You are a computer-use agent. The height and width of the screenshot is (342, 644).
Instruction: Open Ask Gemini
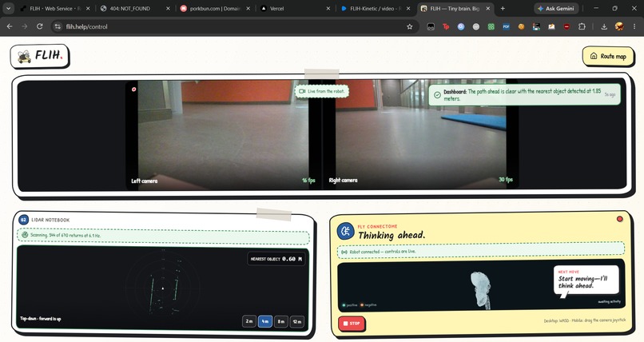coord(556,8)
